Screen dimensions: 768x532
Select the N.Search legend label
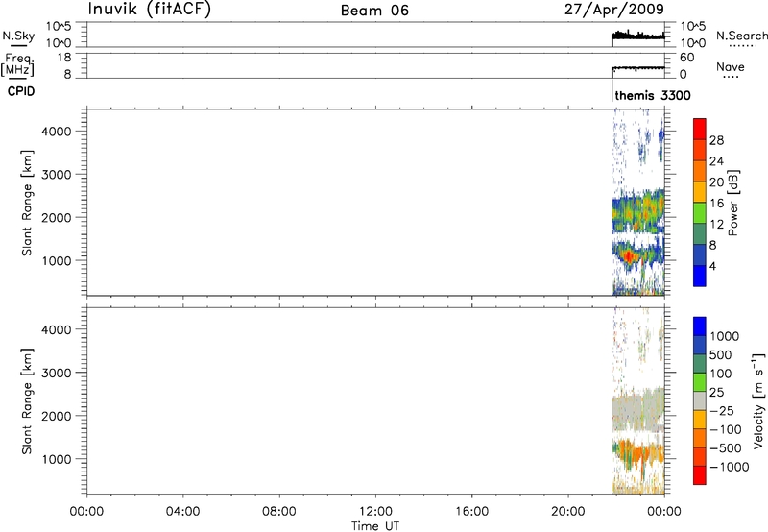pos(741,36)
